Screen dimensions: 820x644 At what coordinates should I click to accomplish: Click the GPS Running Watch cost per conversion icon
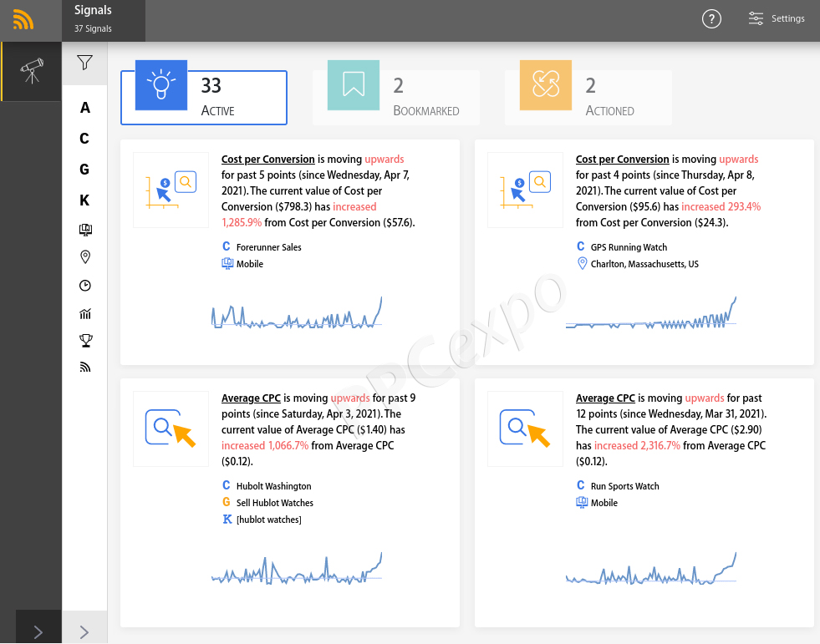click(x=525, y=190)
